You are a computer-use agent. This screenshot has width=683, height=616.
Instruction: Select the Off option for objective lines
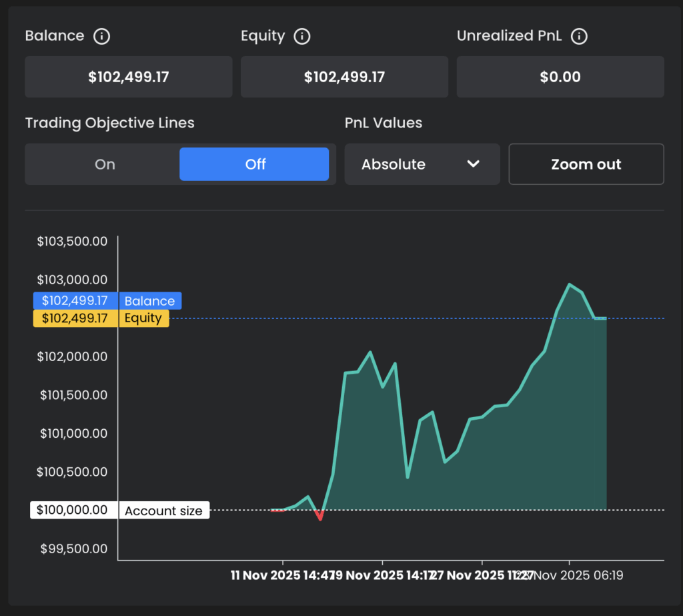(x=254, y=164)
